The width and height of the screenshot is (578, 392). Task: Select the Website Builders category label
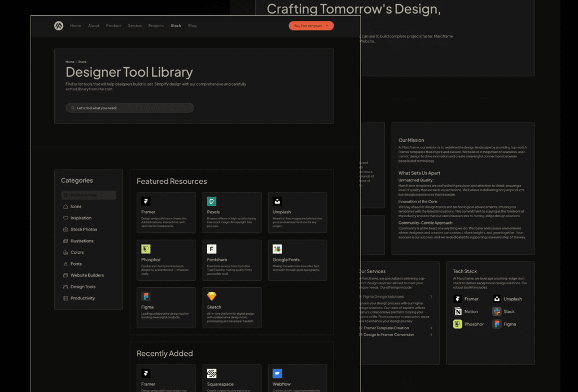coord(87,275)
